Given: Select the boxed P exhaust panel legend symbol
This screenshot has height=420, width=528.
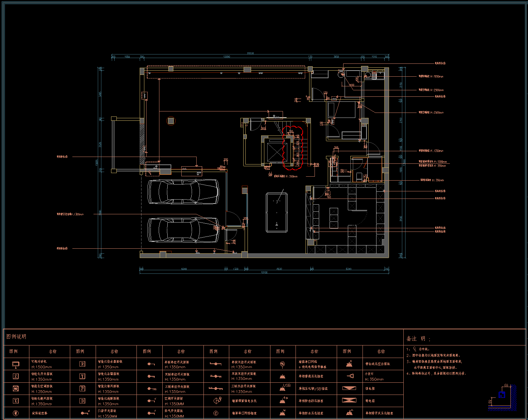Looking at the screenshot, I should (x=82, y=388).
